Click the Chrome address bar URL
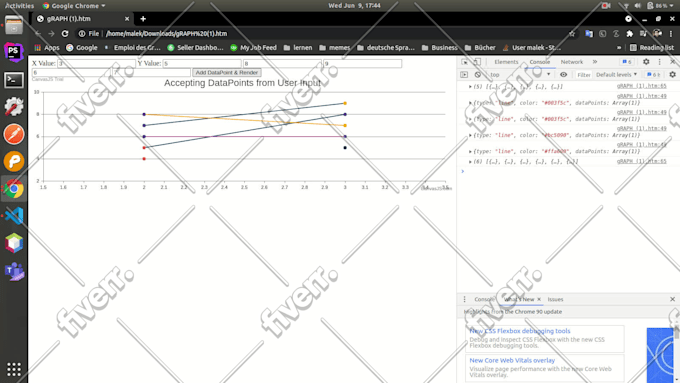The height and width of the screenshot is (383, 680). [167, 33]
